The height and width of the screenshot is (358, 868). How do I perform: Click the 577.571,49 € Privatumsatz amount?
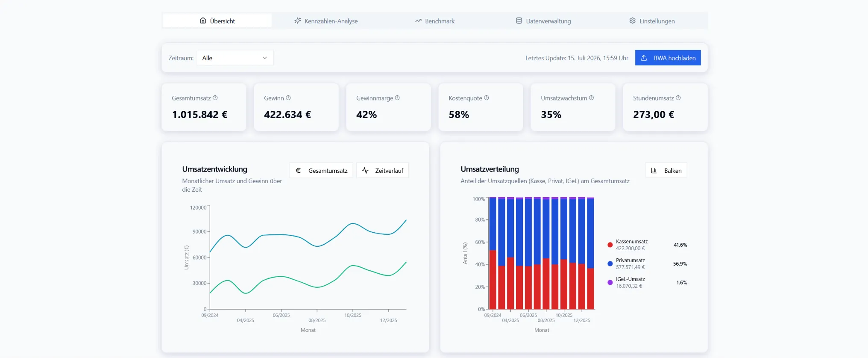tap(630, 267)
